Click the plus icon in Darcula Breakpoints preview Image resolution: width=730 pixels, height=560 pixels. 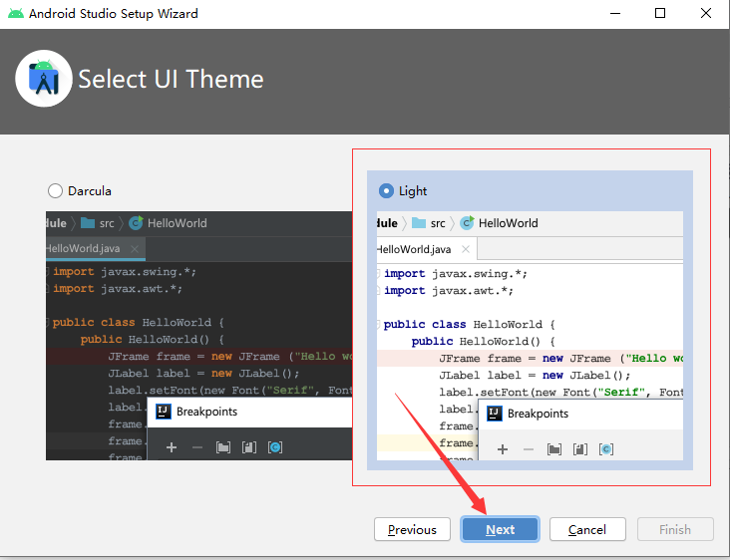172,447
